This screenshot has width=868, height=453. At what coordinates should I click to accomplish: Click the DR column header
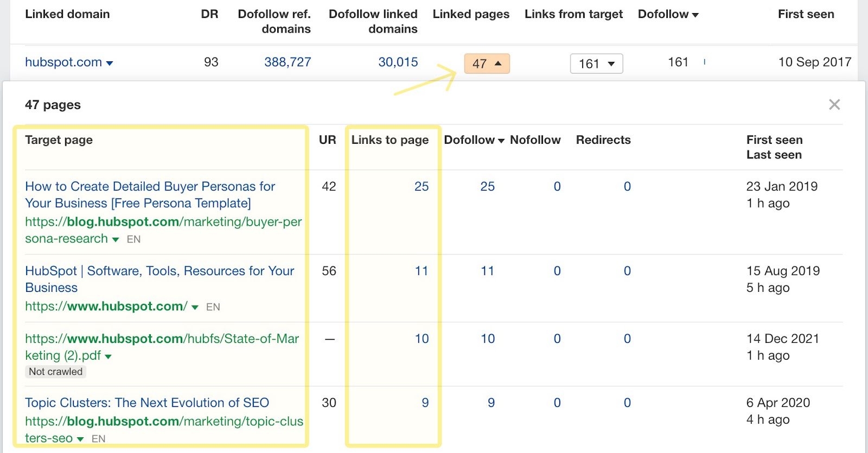pos(209,14)
